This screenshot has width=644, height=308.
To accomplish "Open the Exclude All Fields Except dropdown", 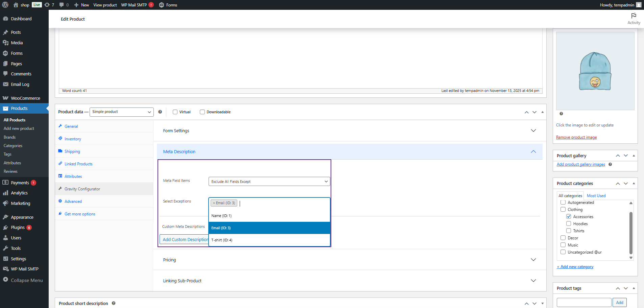I will pyautogui.click(x=269, y=182).
